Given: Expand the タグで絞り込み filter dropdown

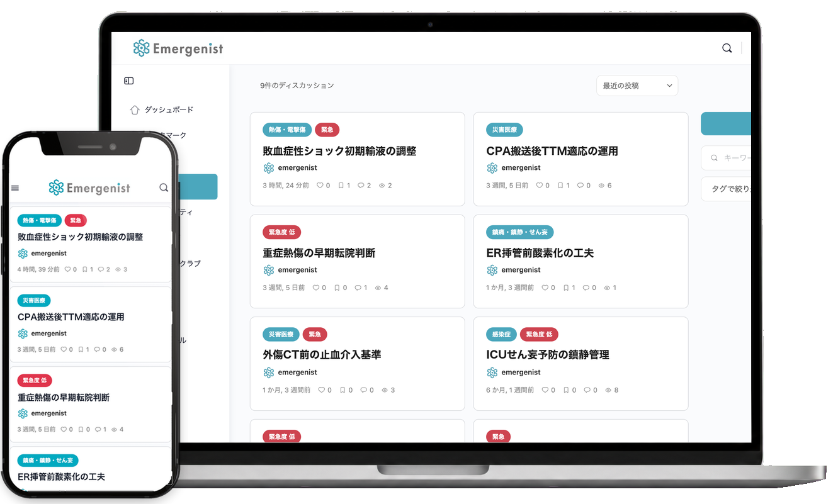Looking at the screenshot, I should coord(726,189).
